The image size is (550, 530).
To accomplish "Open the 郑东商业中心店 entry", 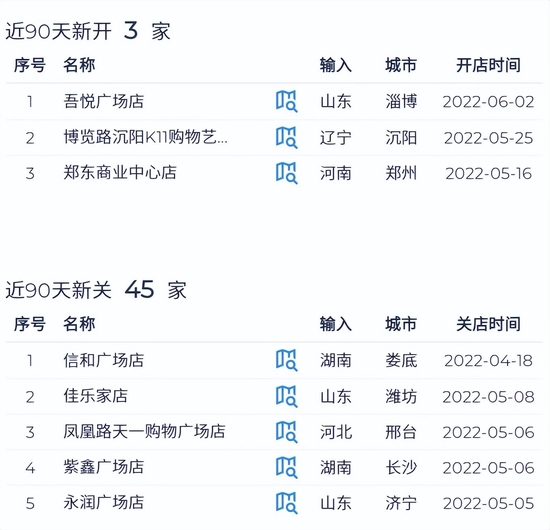I will [120, 173].
